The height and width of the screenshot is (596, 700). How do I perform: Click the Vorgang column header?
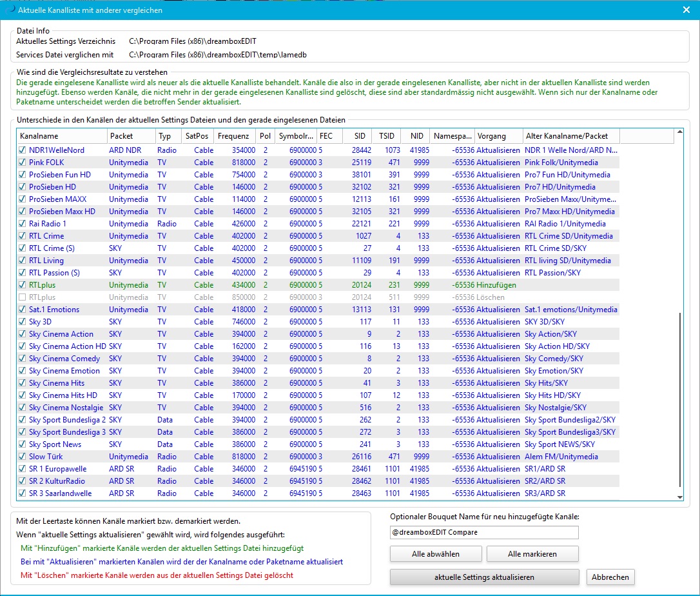click(498, 137)
